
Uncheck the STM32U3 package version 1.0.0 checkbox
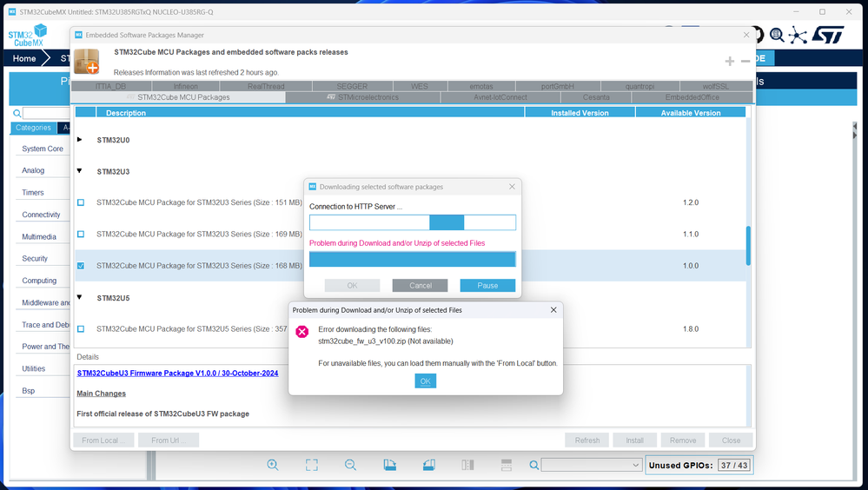(81, 266)
